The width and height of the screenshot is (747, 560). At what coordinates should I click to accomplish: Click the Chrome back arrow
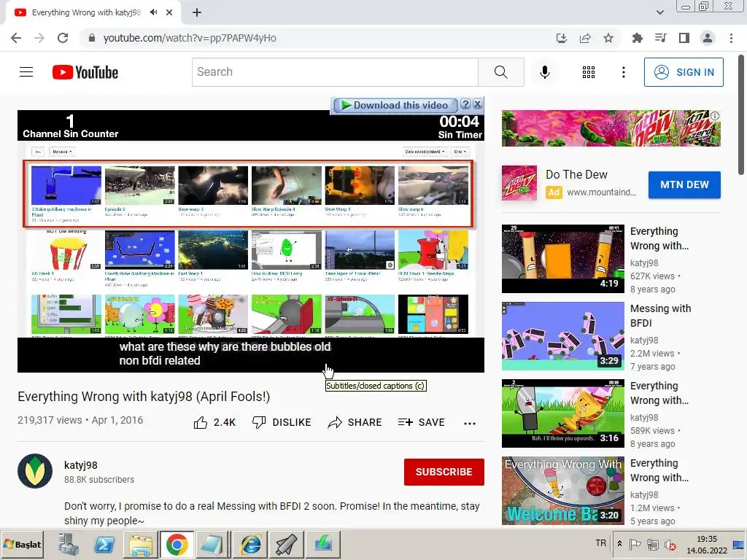(16, 38)
